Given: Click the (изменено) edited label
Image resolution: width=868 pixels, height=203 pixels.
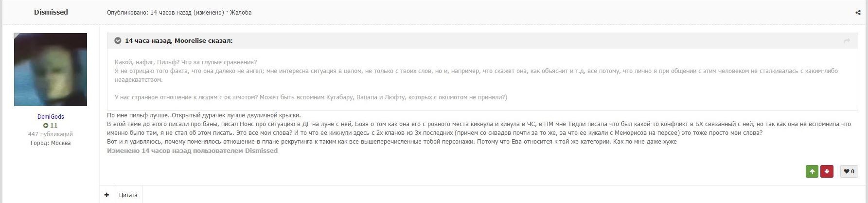Looking at the screenshot, I should [x=209, y=13].
